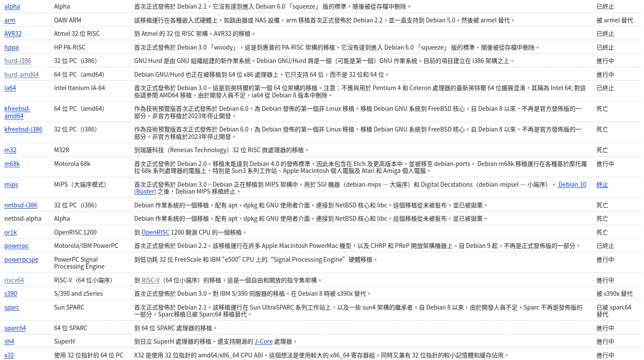Click the Sun SPARC cell

click(x=69, y=307)
